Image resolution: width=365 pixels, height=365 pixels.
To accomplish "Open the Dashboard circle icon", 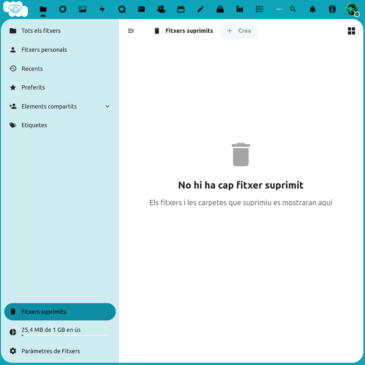I will coord(63,9).
